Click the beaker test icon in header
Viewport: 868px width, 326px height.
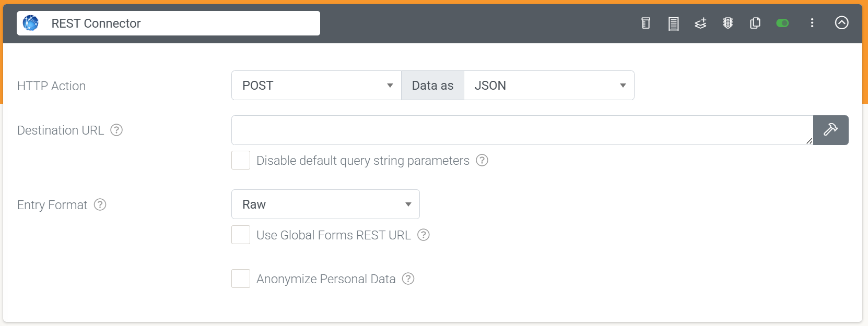[646, 23]
